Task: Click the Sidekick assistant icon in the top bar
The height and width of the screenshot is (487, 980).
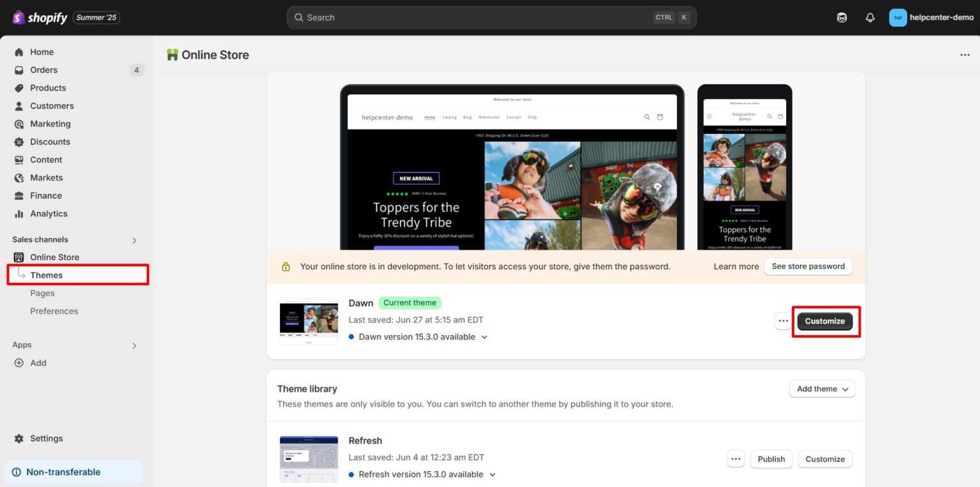Action: tap(842, 17)
